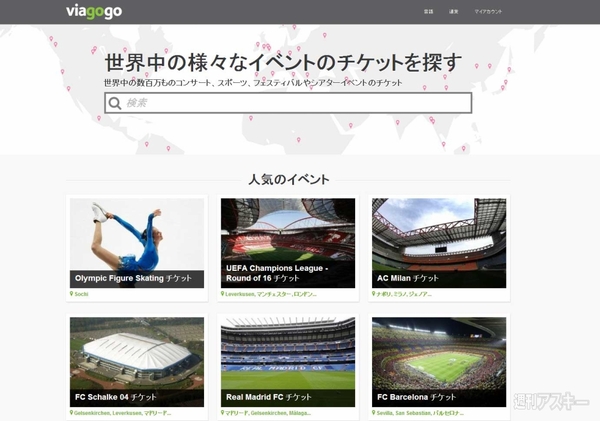Click the pin icon beside Leverkusen
600x421 pixels.
click(223, 294)
